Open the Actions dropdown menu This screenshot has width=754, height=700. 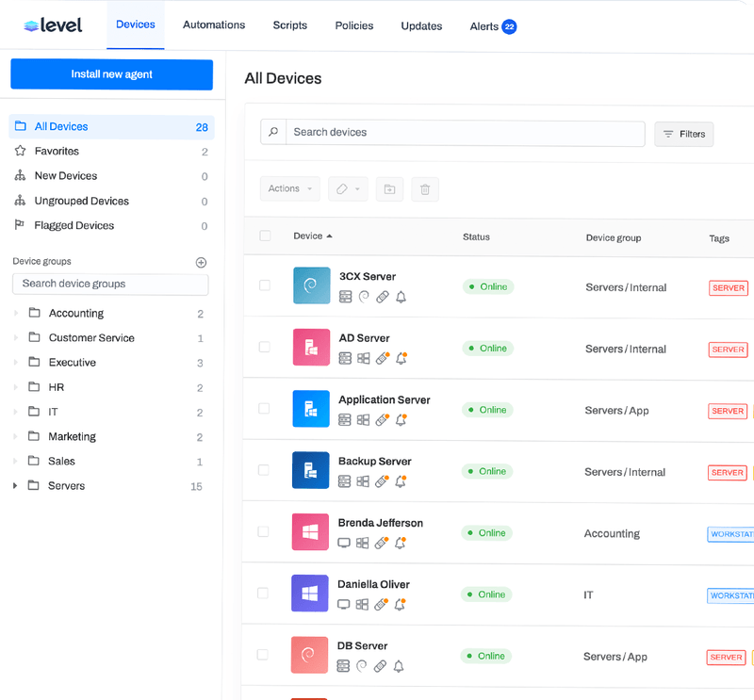[289, 189]
